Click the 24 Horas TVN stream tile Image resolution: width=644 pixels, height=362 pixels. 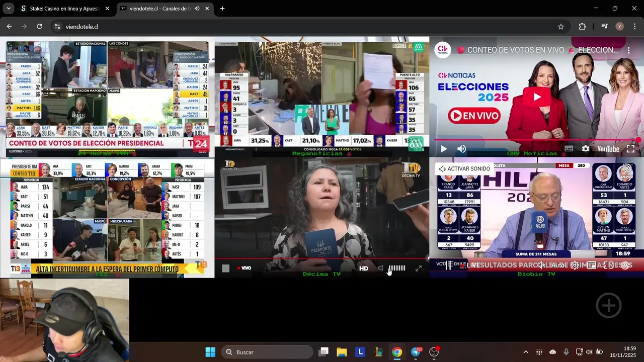pos(107,97)
